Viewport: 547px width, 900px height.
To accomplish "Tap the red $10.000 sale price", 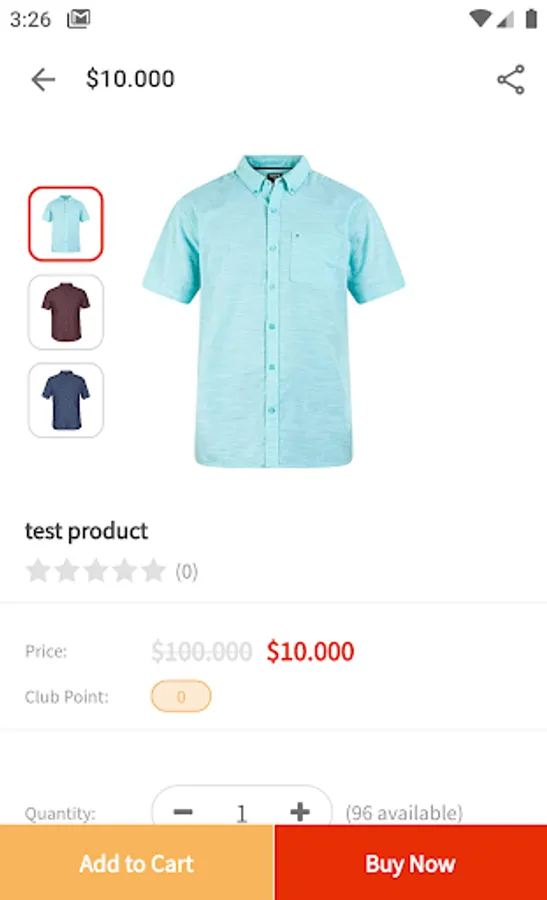I will [311, 651].
